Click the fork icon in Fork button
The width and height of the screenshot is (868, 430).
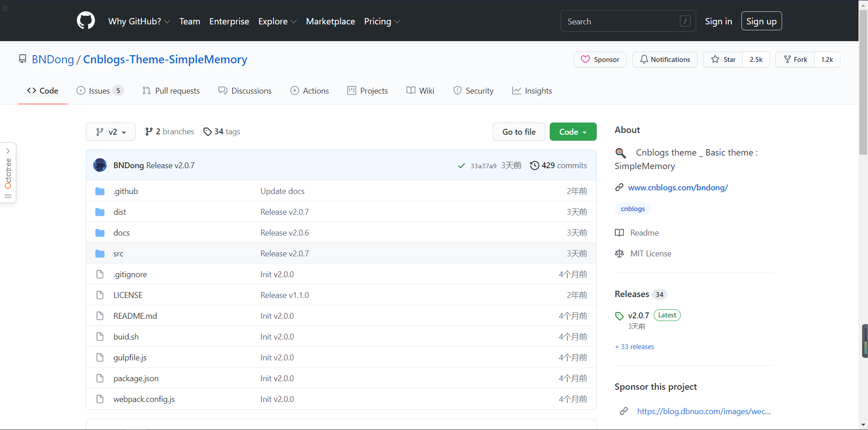pyautogui.click(x=788, y=59)
